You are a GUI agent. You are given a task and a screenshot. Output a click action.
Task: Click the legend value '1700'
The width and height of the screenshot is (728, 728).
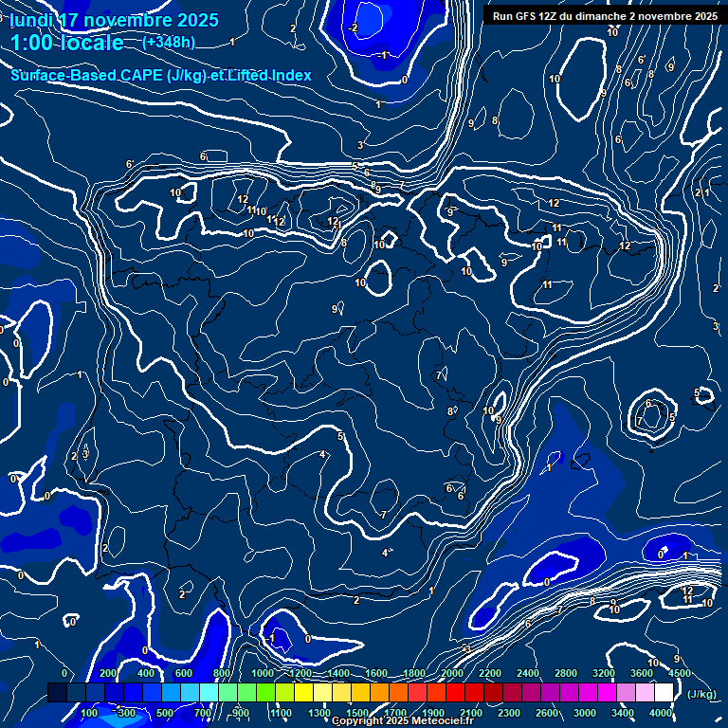(x=395, y=713)
